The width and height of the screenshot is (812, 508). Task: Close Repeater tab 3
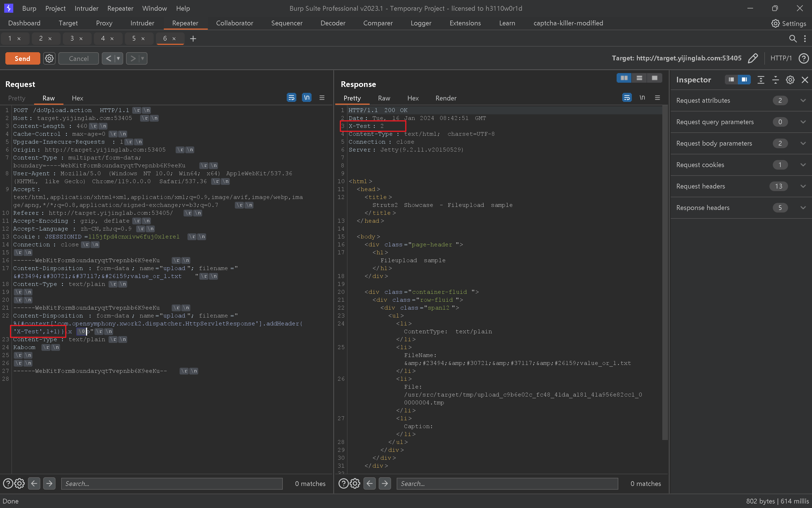[81, 39]
